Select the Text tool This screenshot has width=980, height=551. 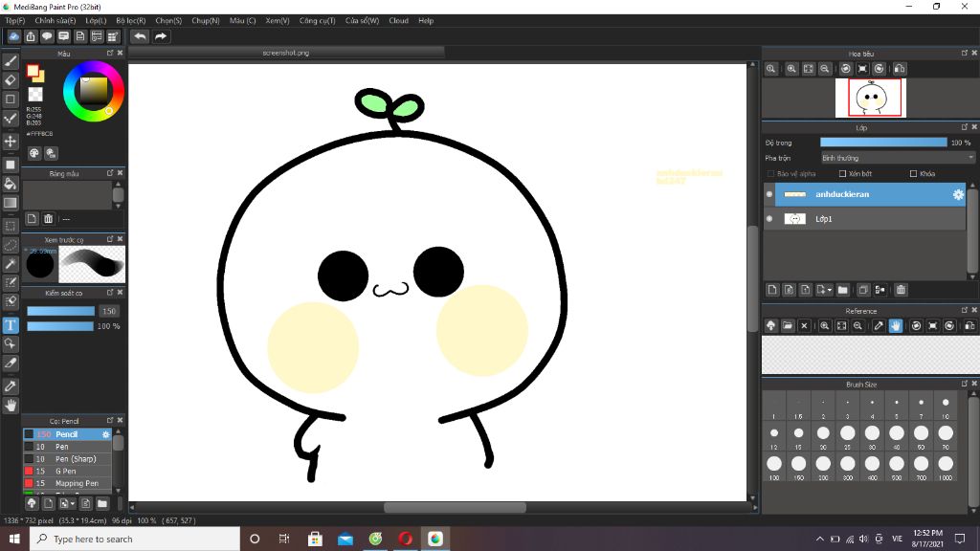[11, 325]
